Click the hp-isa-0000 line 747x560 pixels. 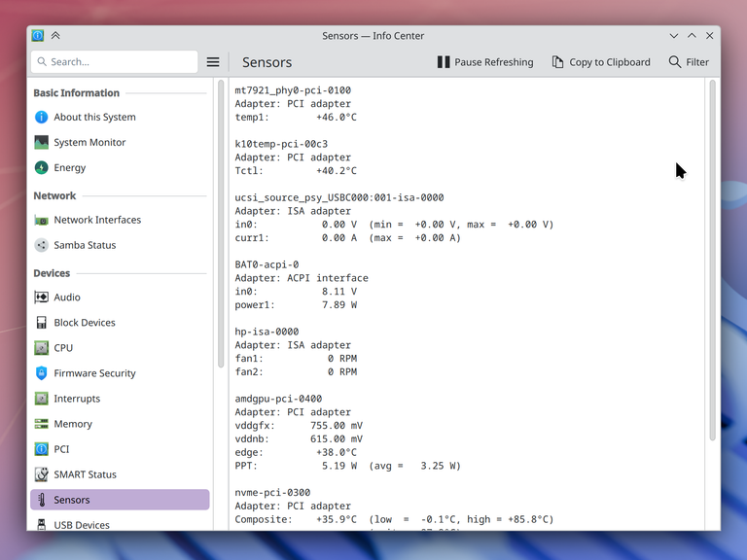(267, 332)
